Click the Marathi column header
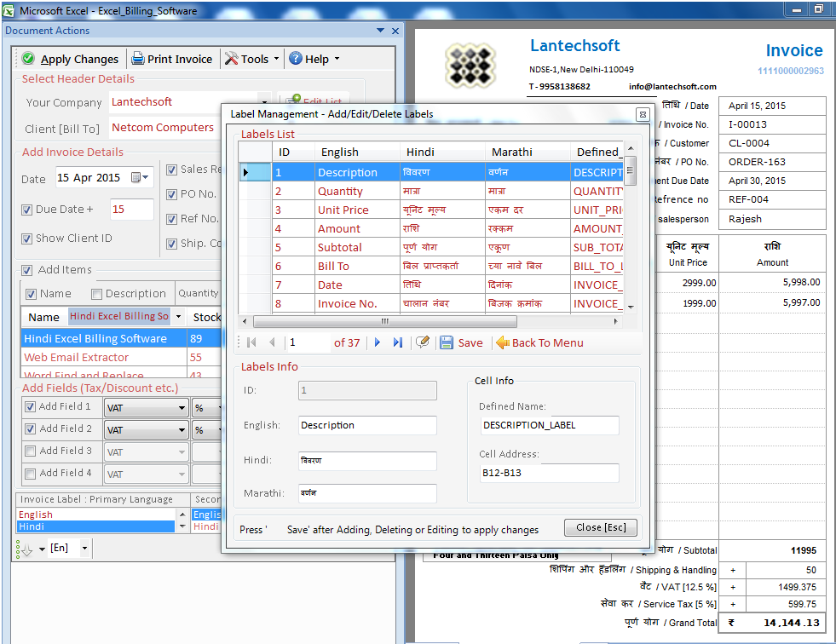Image resolution: width=836 pixels, height=644 pixels. click(528, 152)
